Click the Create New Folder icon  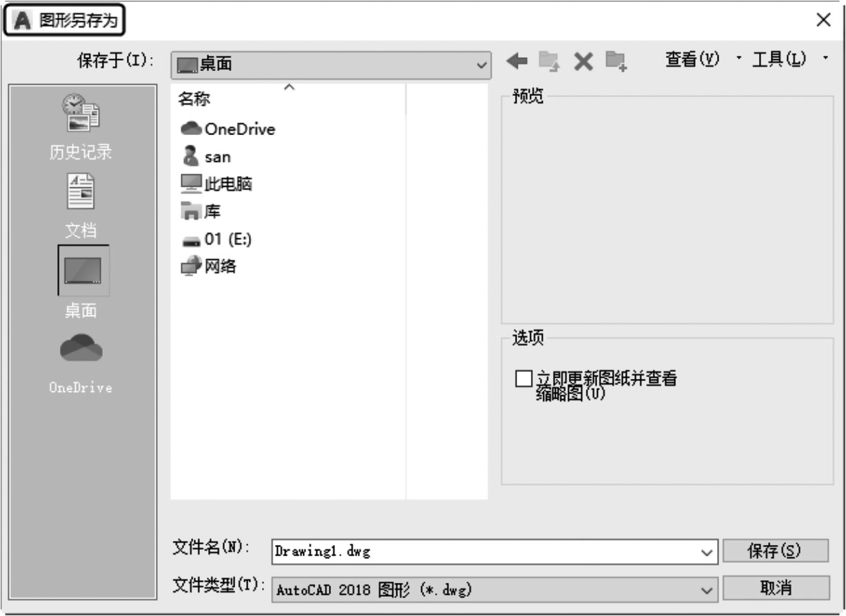pos(616,62)
